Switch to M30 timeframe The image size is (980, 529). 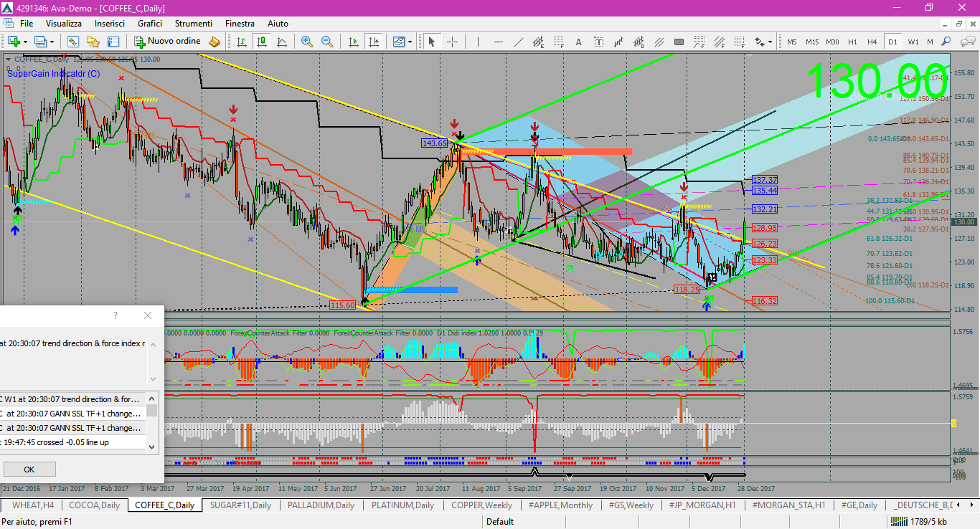pos(832,42)
